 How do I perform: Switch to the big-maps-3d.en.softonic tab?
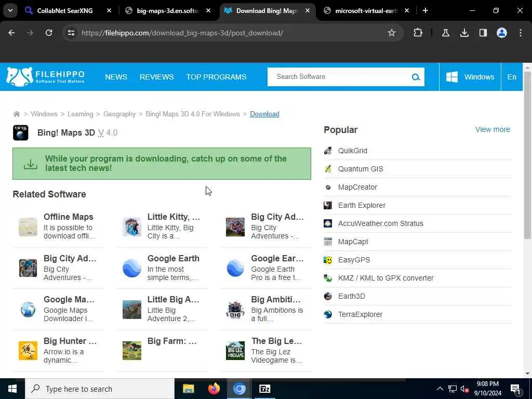tap(167, 10)
